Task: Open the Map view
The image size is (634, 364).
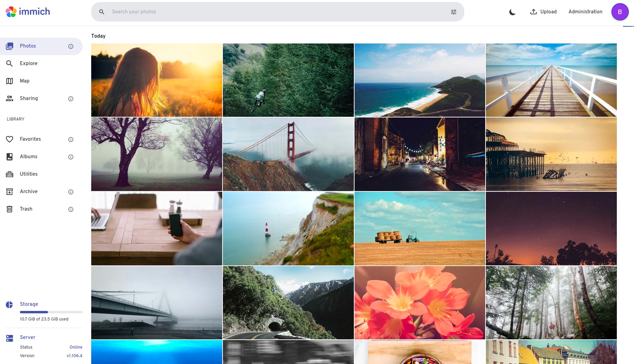Action: click(x=41, y=81)
